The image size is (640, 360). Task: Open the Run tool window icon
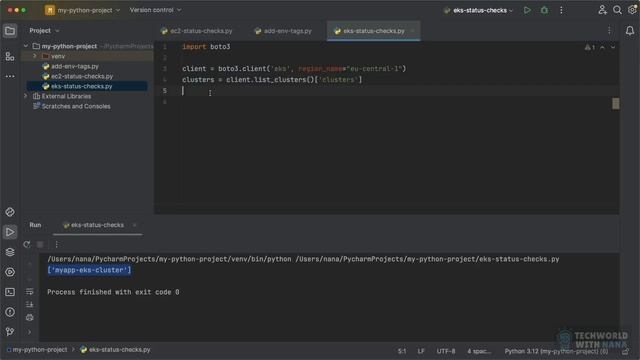click(10, 232)
